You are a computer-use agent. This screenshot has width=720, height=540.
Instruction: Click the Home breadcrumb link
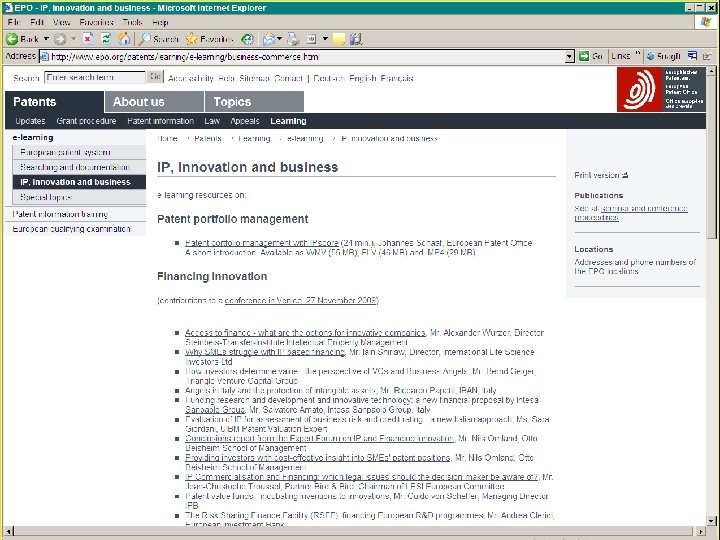coord(167,138)
